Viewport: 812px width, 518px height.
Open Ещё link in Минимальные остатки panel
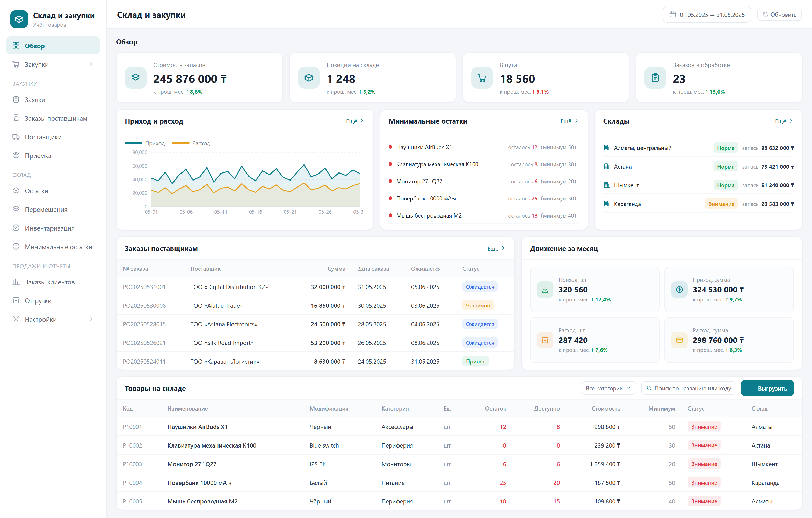pos(569,121)
